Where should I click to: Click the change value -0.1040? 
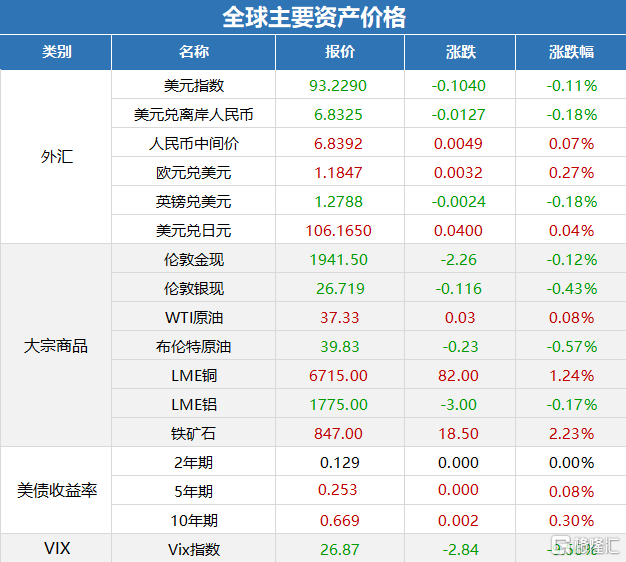[x=458, y=86]
